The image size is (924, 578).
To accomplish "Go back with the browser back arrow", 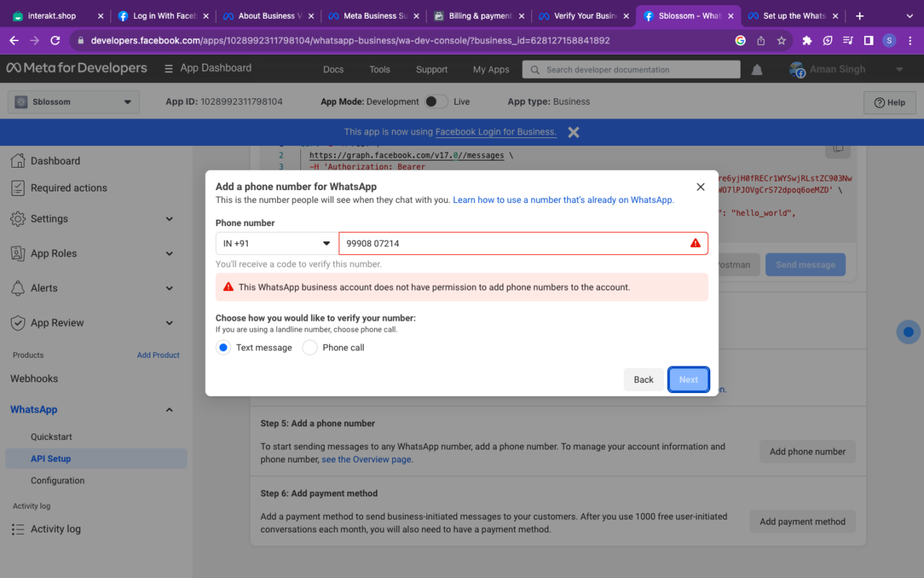I will 14,40.
